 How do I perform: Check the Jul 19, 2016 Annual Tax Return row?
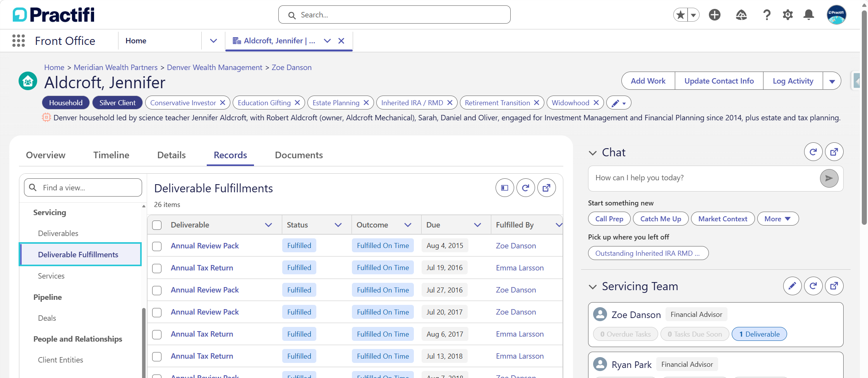[157, 268]
